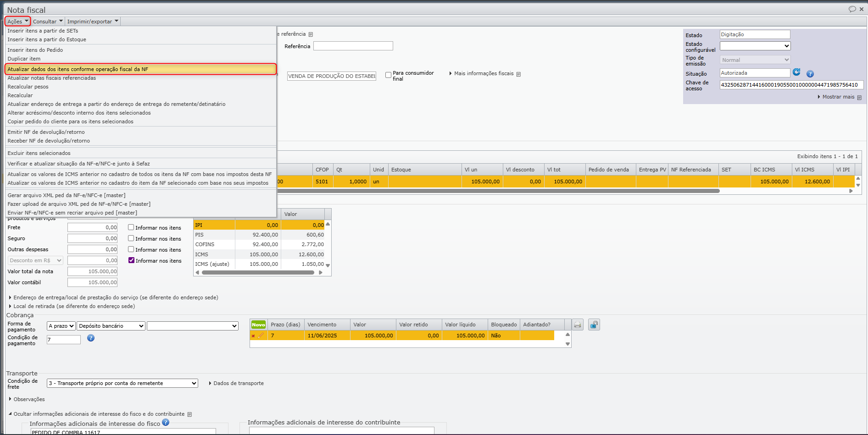Click installments table scroll-down arrow
Viewport: 868px width, 435px height.
(x=568, y=344)
